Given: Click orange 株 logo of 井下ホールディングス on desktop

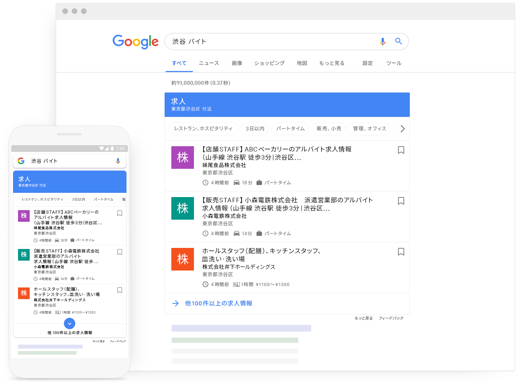Looking at the screenshot, I should pos(183,259).
